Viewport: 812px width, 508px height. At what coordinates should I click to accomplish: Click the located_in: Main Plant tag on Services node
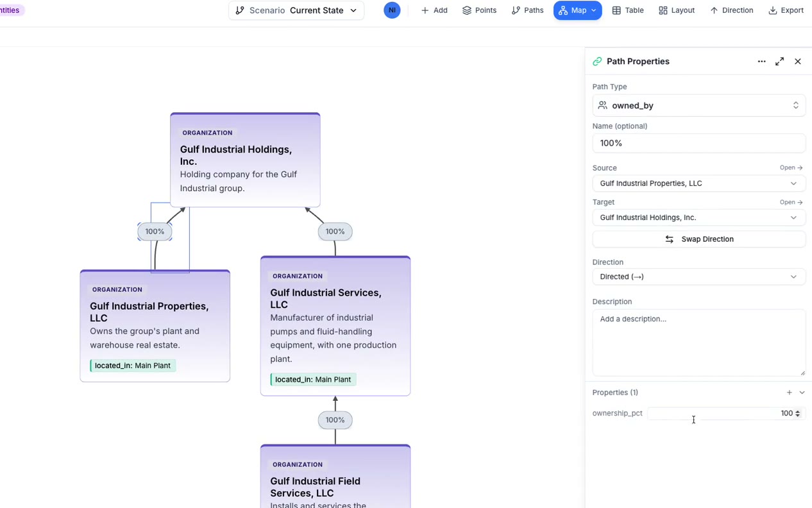(x=313, y=380)
